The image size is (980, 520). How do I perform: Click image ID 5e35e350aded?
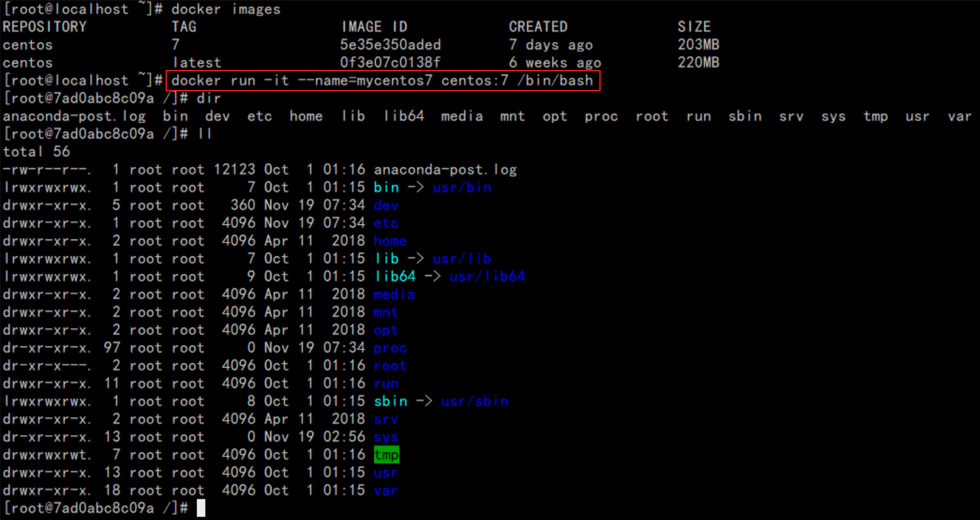click(391, 45)
